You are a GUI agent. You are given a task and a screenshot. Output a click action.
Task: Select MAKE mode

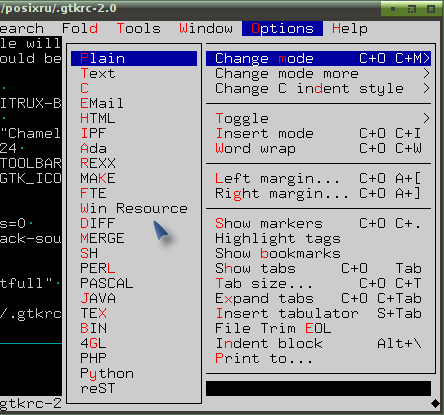pos(134,178)
